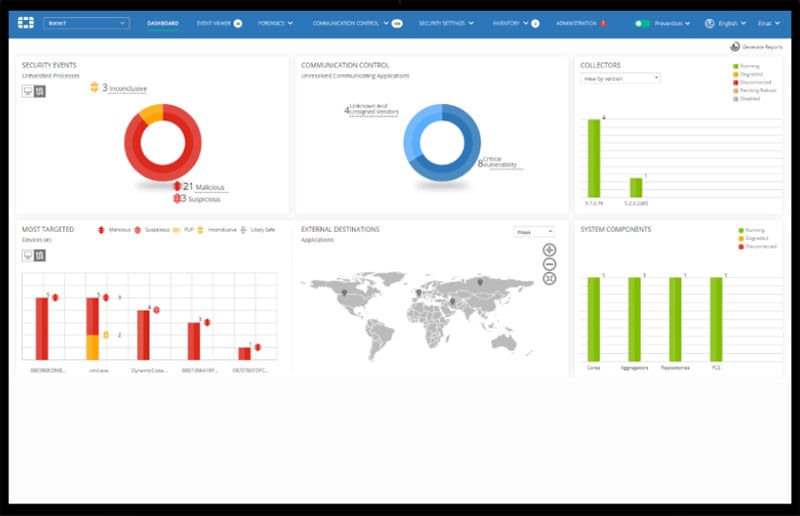Open the Event Viewer tab
This screenshot has width=800, height=516.
point(219,22)
